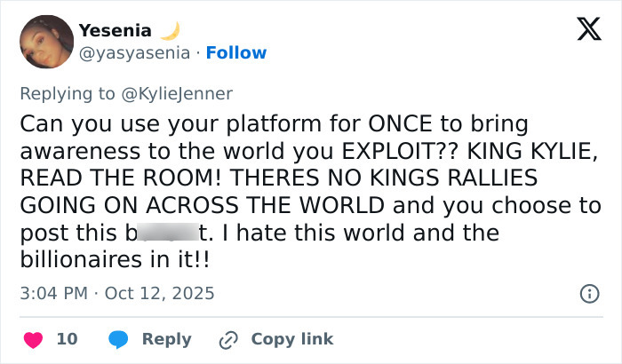Viewport: 622px width, 364px height.
Task: Open the info circle icon
Action: 587,293
